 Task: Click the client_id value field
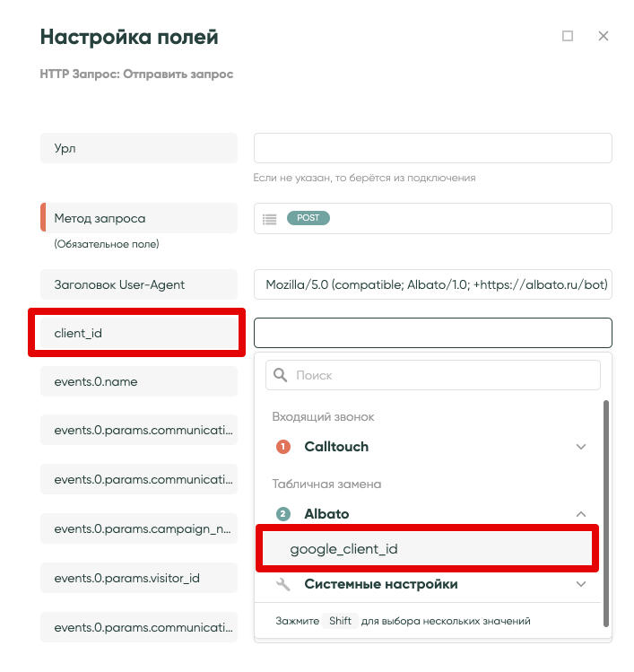pyautogui.click(x=432, y=333)
